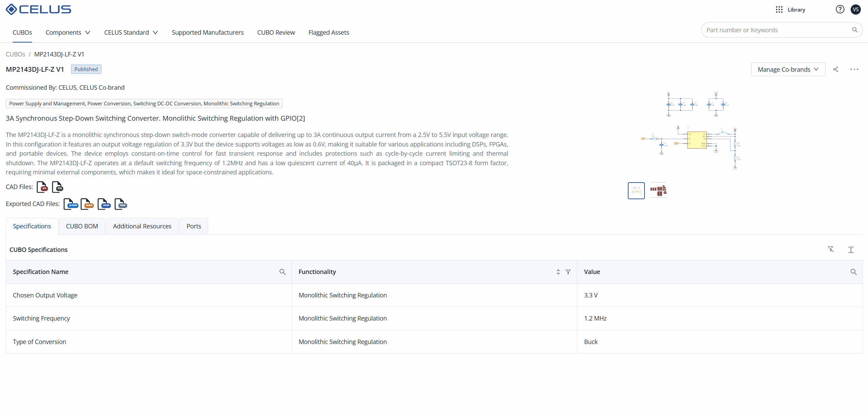Click the CUBOs breadcrumb link
The image size is (868, 413).
[15, 54]
